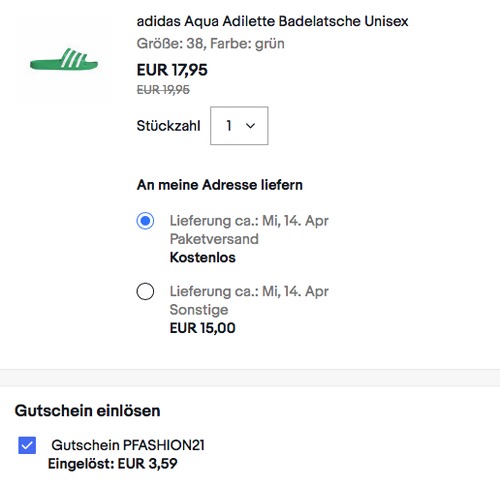
Task: Select the EUR 15,00 Sonstige radio button
Action: coord(145,291)
